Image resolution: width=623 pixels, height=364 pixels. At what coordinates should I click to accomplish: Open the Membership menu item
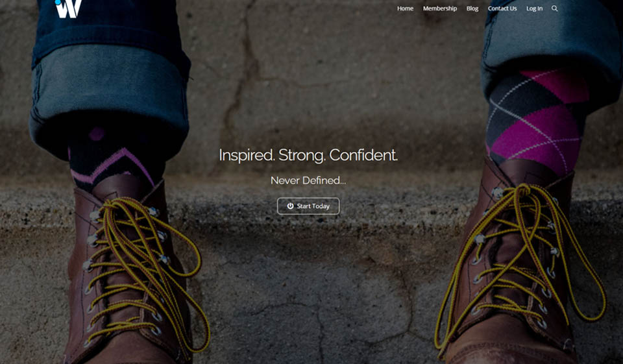coord(439,8)
